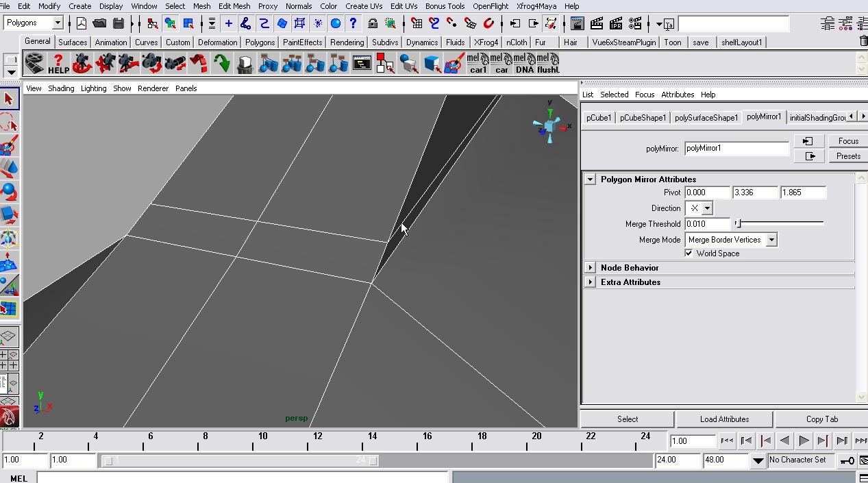Play the animation forwards
The width and height of the screenshot is (868, 483).
click(804, 441)
